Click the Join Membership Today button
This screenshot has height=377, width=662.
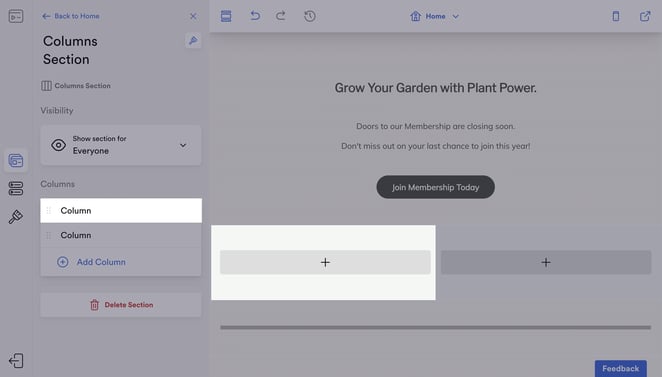pyautogui.click(x=435, y=187)
